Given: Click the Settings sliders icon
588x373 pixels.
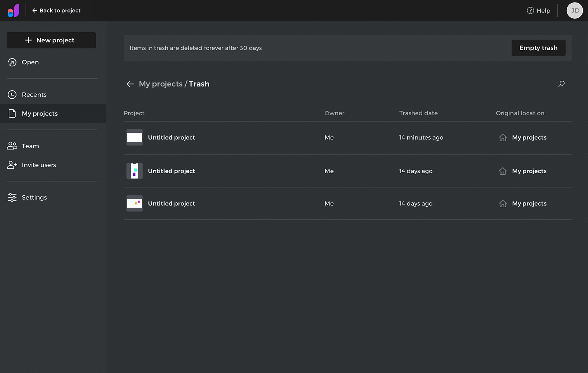Looking at the screenshot, I should click(12, 197).
